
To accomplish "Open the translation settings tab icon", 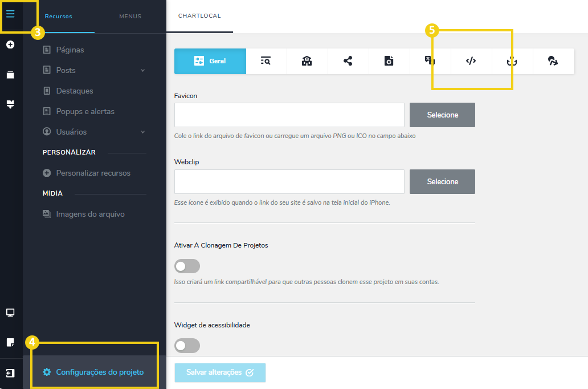I will pos(430,62).
